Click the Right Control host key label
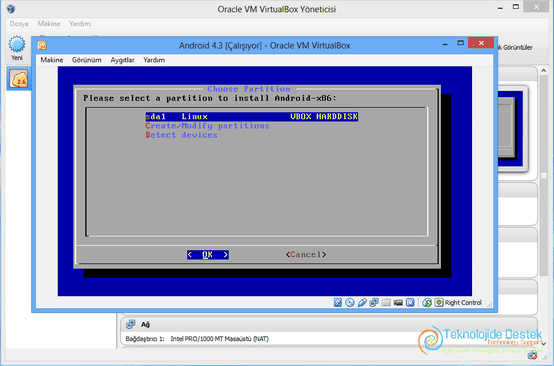This screenshot has width=554, height=366. pyautogui.click(x=463, y=303)
